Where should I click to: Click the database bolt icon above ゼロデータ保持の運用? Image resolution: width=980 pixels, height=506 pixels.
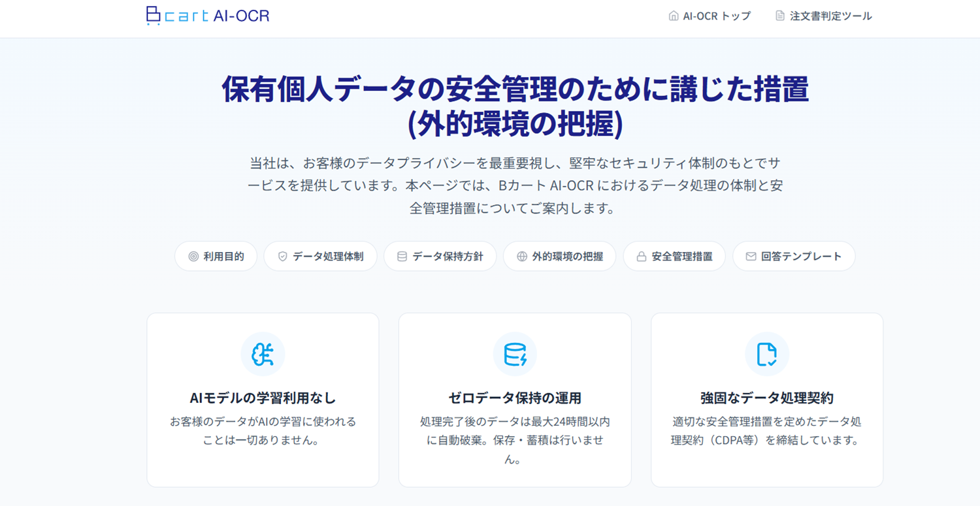coord(515,354)
